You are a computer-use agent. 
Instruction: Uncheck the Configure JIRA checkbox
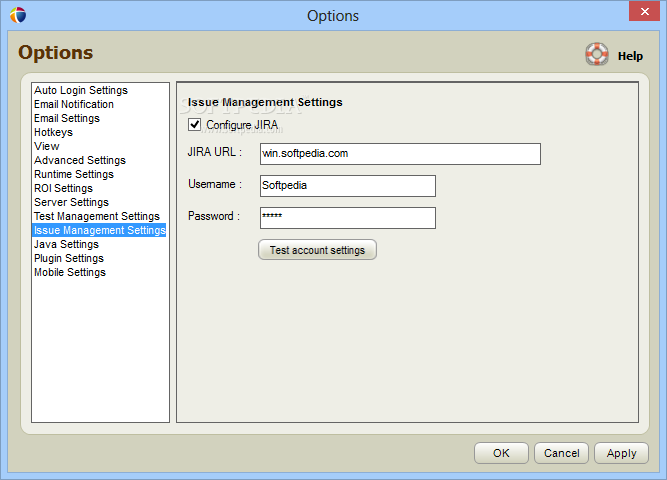tap(194, 125)
